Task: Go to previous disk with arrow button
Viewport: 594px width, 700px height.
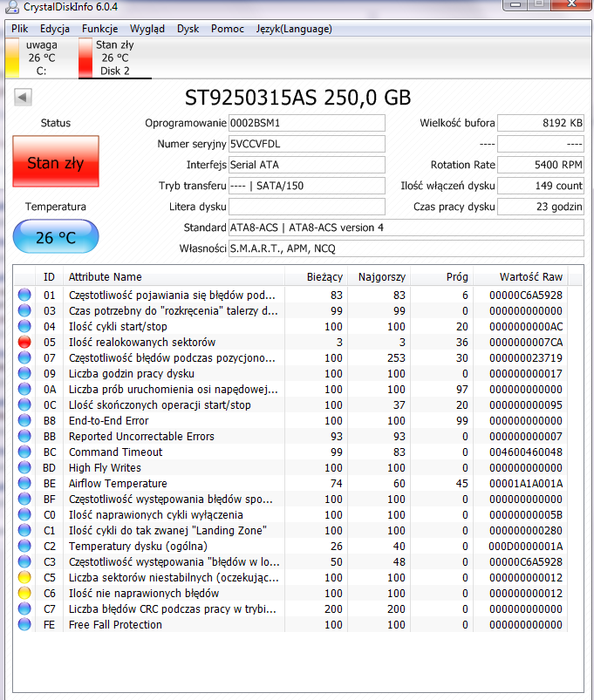Action: 23,97
